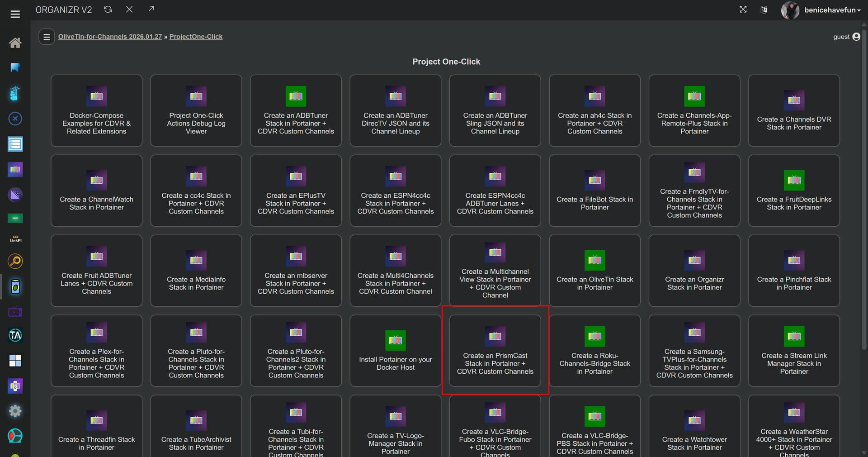Screen dimensions: 868x457
Task: Open the LinkPi sidebar icon
Action: [15, 238]
